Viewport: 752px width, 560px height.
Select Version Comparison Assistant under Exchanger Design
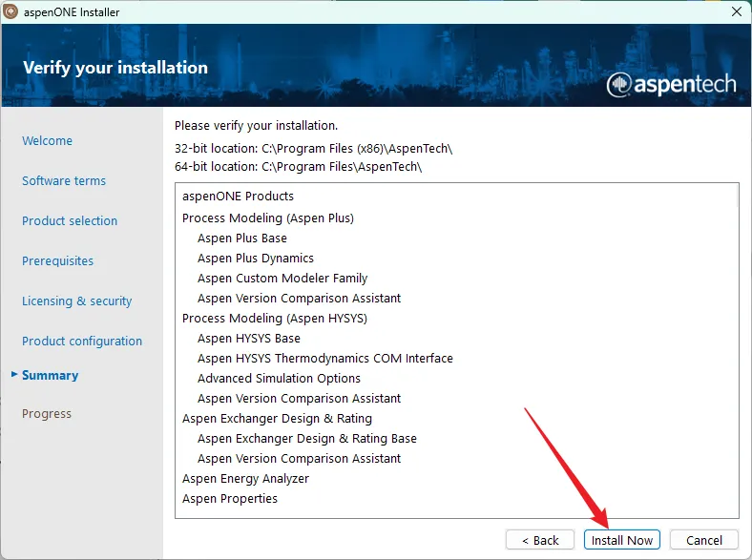coord(300,459)
